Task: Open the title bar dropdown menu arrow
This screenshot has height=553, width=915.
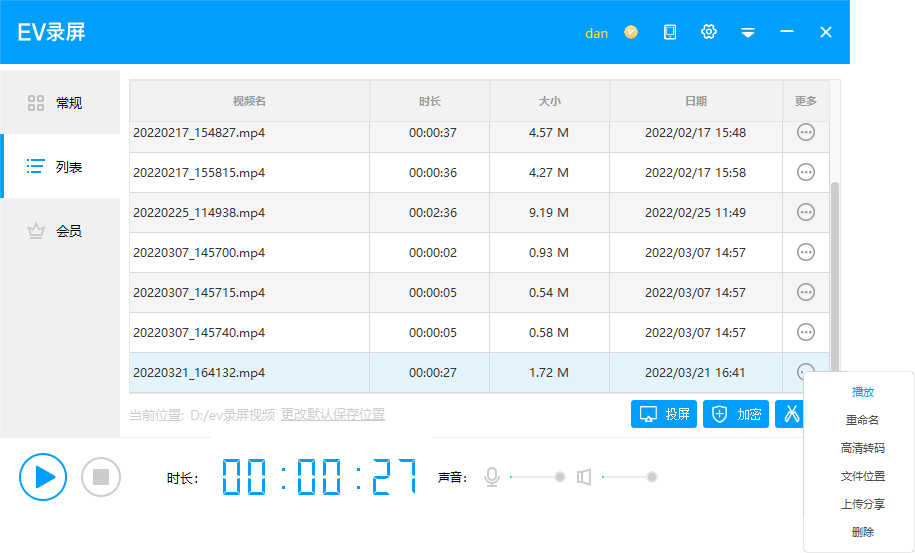Action: (748, 33)
